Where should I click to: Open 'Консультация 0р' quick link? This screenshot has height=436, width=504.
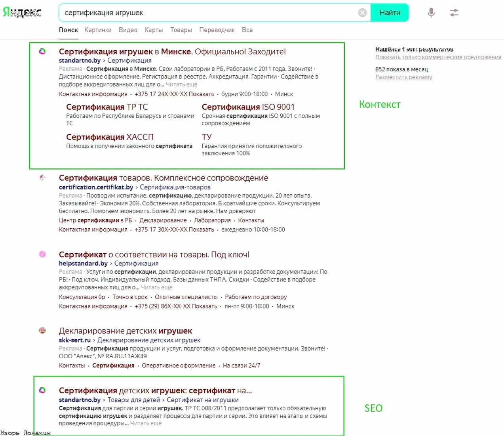(x=82, y=297)
